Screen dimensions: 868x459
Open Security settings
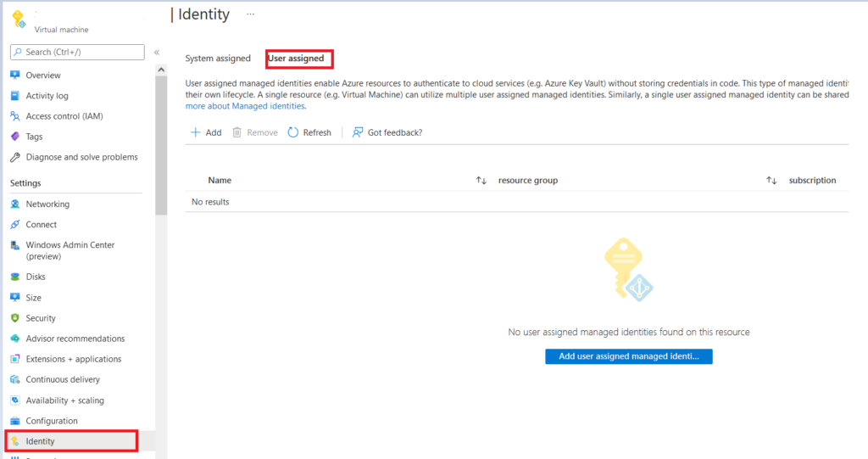pyautogui.click(x=41, y=318)
